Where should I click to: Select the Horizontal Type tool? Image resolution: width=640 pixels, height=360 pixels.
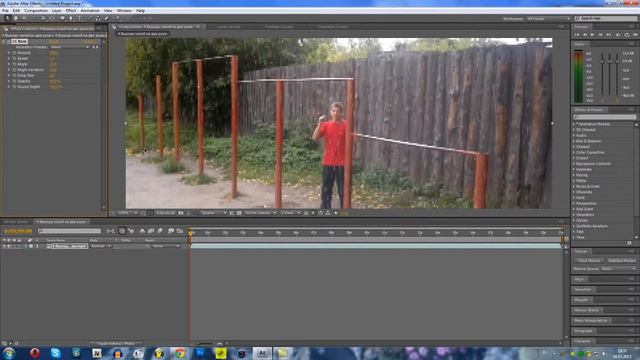pyautogui.click(x=80, y=18)
